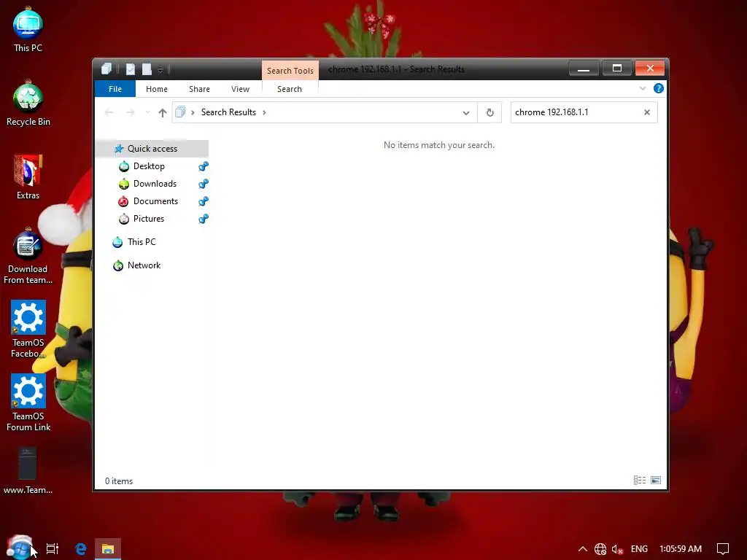The image size is (747, 560).
Task: Open Task View on the taskbar
Action: [x=53, y=548]
